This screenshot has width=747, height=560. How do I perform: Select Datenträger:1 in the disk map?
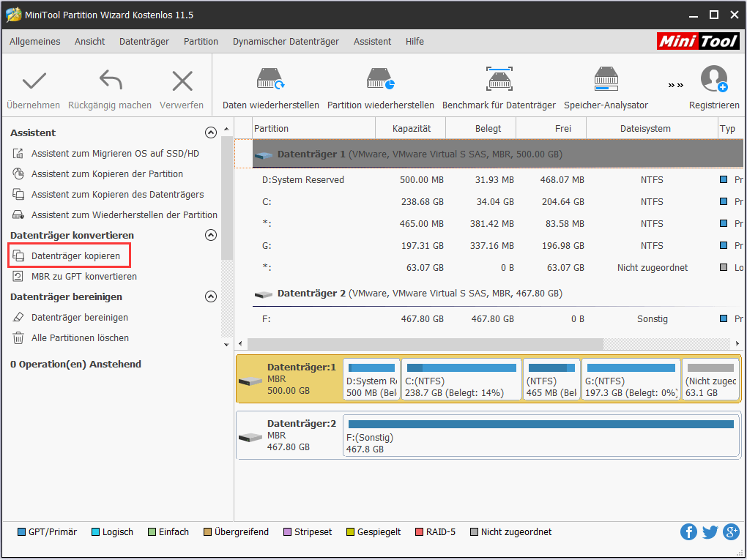coord(289,379)
